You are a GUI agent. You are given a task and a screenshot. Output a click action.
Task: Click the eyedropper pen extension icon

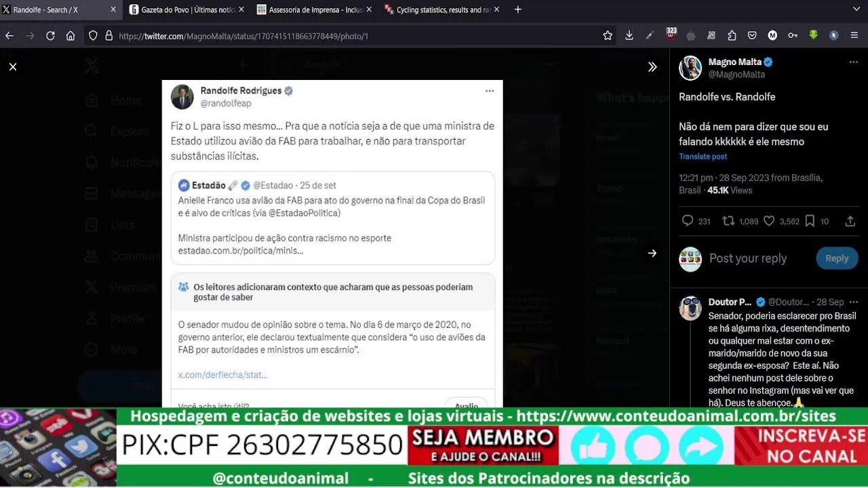point(650,35)
